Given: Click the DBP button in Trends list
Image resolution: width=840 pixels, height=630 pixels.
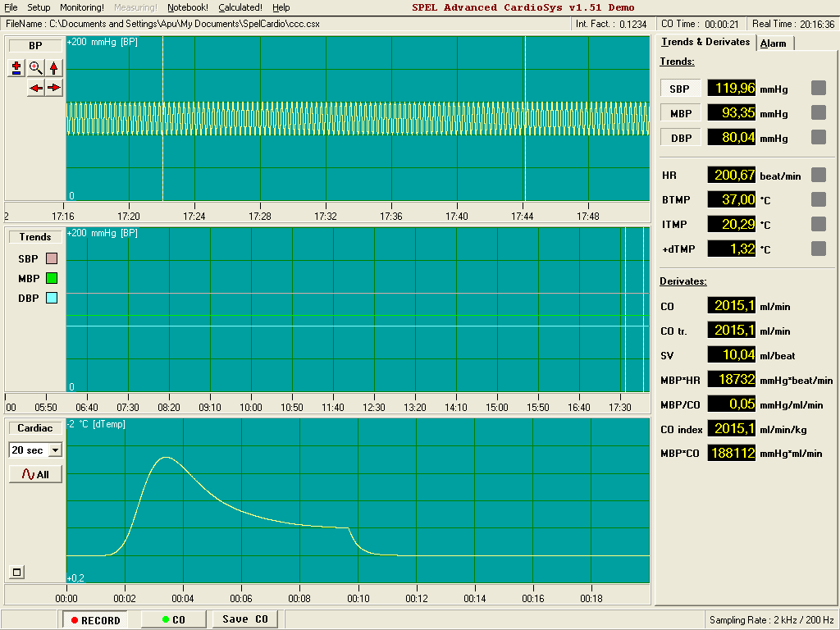Looking at the screenshot, I should coord(680,138).
